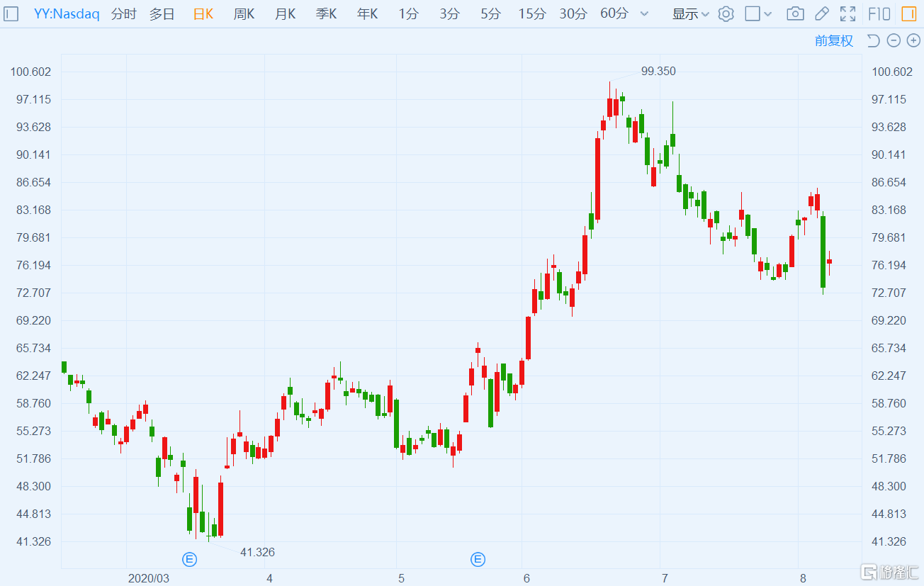924x586 pixels.
Task: Open the F10 company info
Action: click(x=879, y=14)
